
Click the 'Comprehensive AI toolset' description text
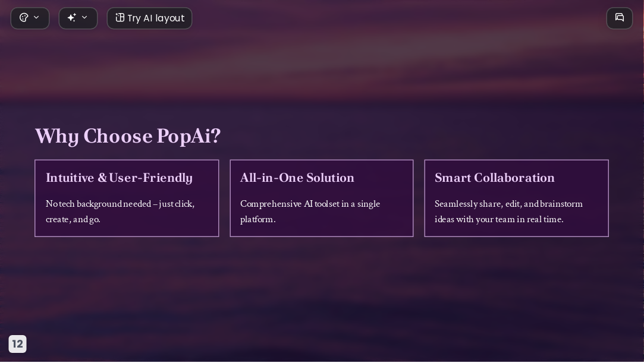click(x=310, y=212)
